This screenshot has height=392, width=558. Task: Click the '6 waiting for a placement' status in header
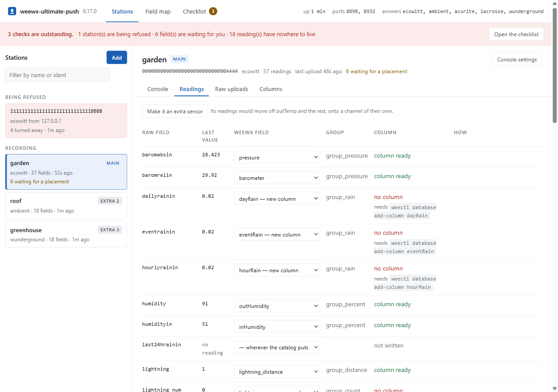point(377,71)
